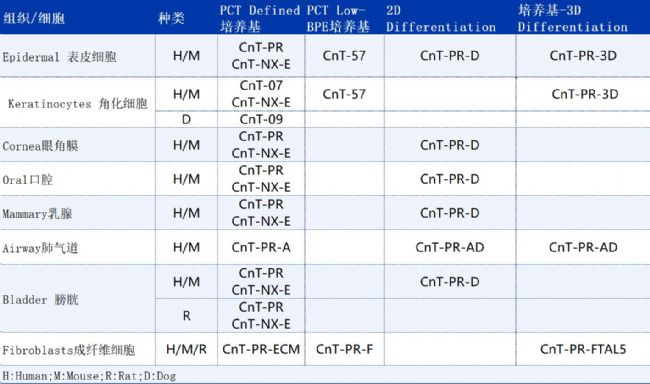
Task: Click the Mammary乳腺 tissue cell
Action: pyautogui.click(x=37, y=214)
